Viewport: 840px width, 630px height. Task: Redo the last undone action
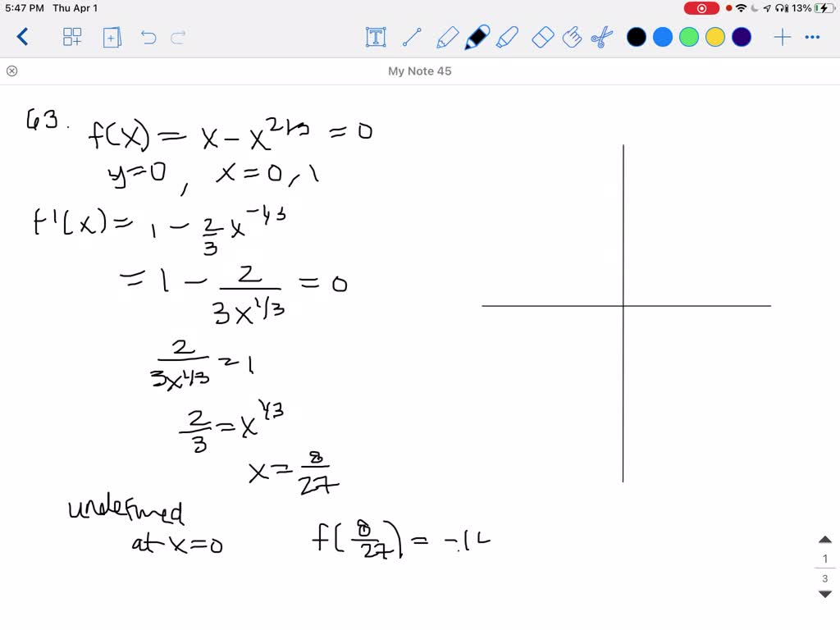[x=177, y=37]
